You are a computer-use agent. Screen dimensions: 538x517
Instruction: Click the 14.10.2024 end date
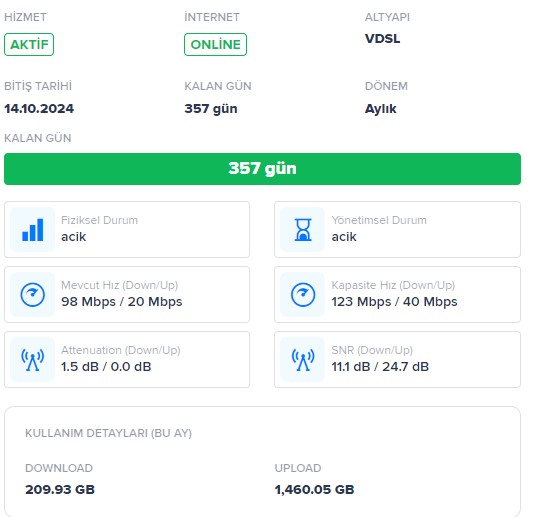point(39,109)
